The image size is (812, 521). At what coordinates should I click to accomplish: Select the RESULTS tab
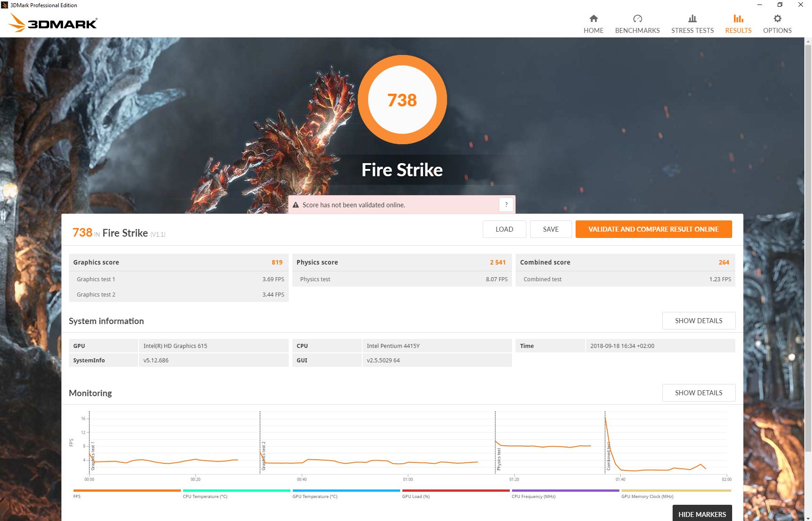[738, 24]
